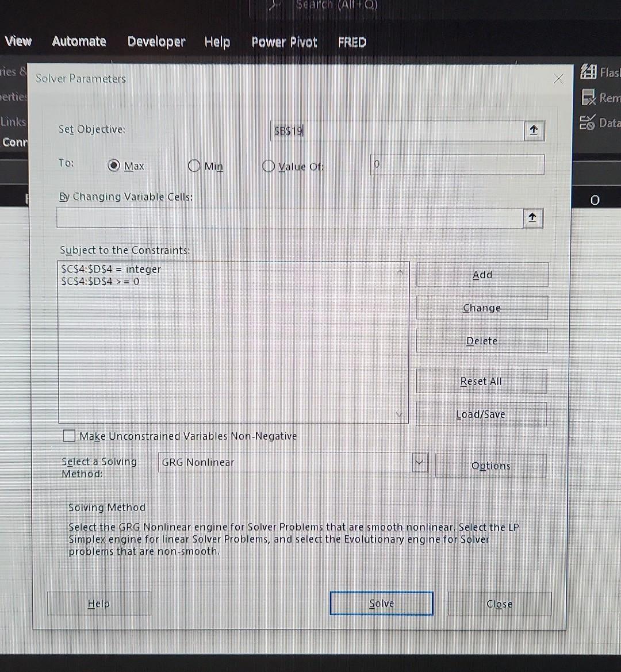
Task: Enable Make Unconstrained Variables Non-Negative
Action: (69, 436)
